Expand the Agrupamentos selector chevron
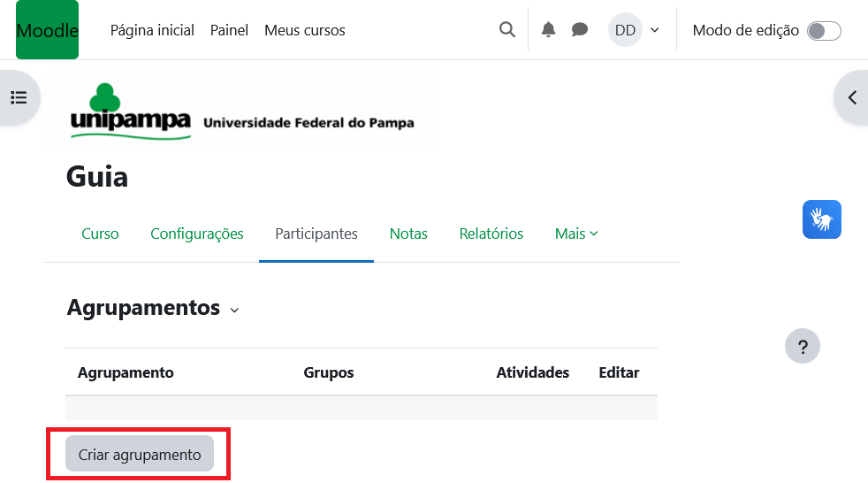 234,310
